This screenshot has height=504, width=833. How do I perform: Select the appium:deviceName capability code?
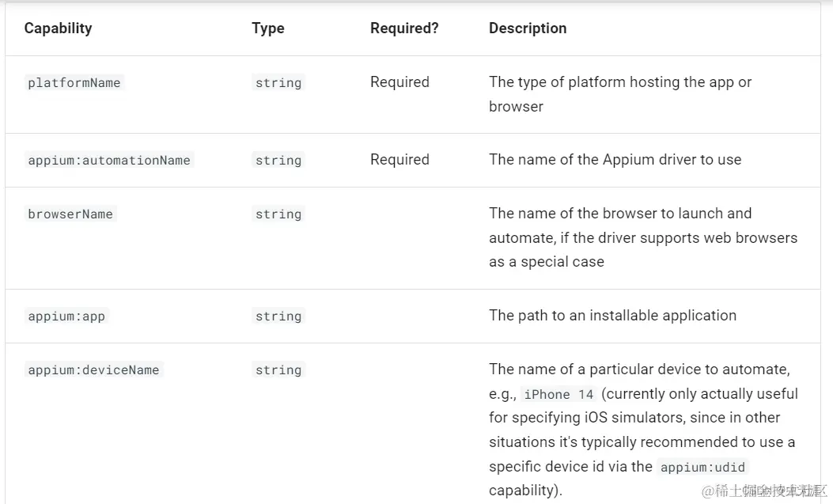93,370
